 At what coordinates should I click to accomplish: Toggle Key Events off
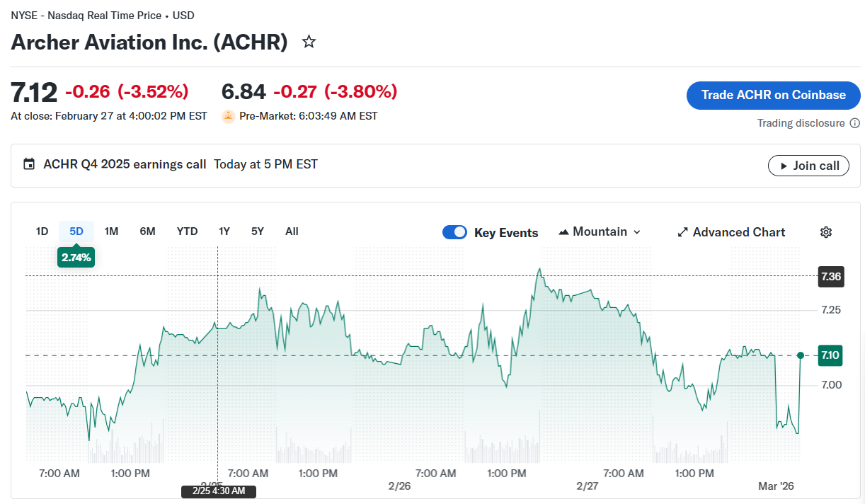click(454, 231)
